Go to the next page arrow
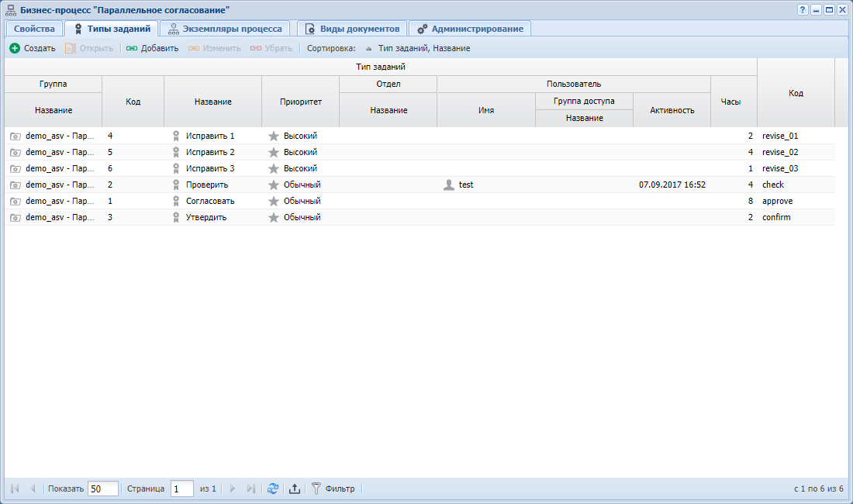The height and width of the screenshot is (504, 853). coord(233,488)
